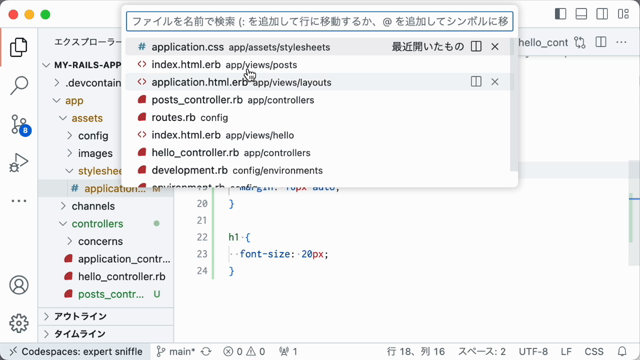640x360 pixels.
Task: Open split editor for application.css result
Action: [x=476, y=47]
